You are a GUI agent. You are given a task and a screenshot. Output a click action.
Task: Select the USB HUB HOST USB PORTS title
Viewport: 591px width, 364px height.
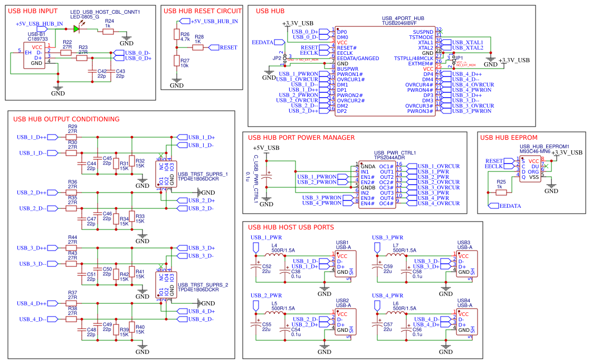pos(291,227)
